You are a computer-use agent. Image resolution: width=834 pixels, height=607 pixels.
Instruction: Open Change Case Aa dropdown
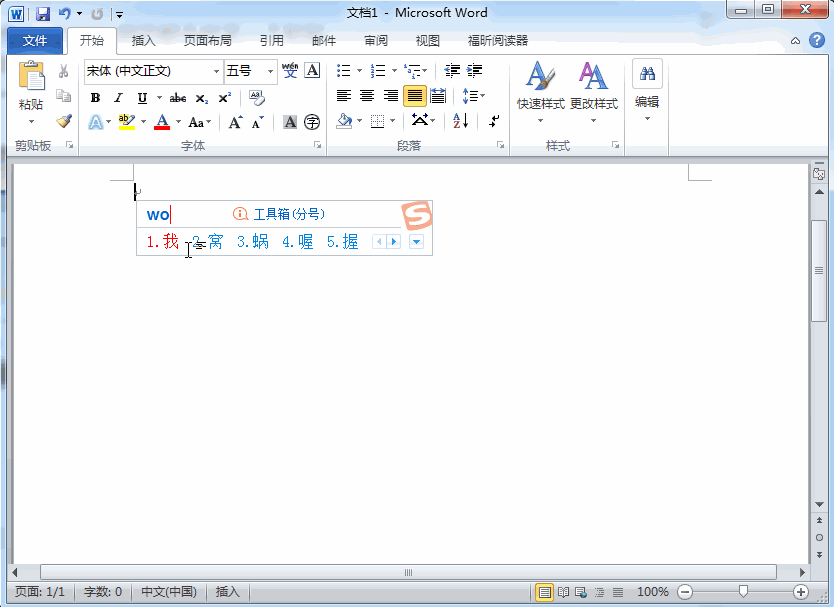click(x=199, y=122)
